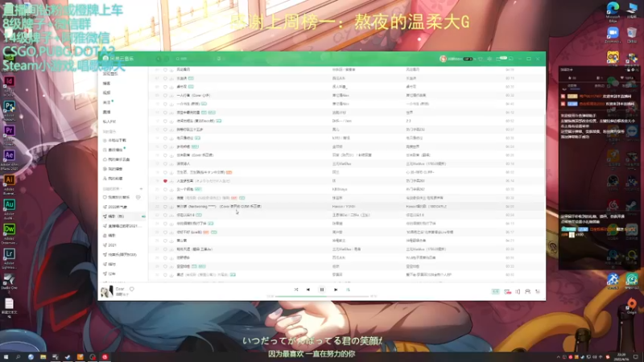Open the 2021 playlist in the sidebar
The width and height of the screenshot is (644, 362).
click(110, 245)
